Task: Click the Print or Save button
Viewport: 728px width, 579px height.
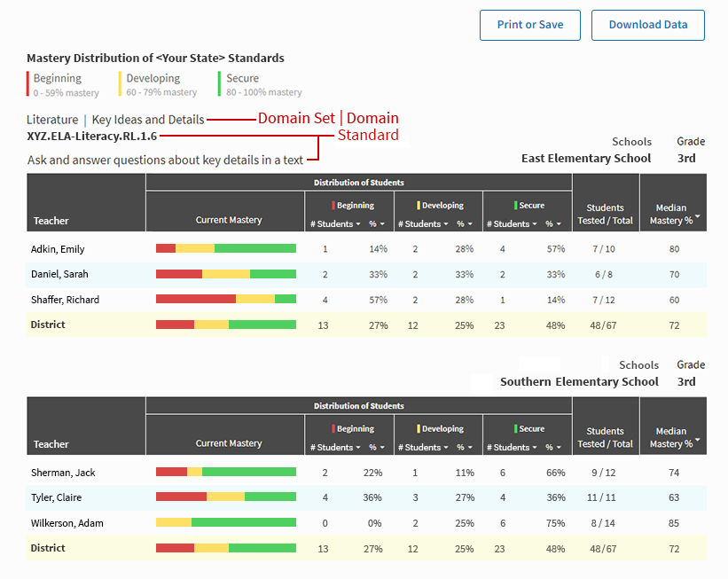Action: (529, 25)
